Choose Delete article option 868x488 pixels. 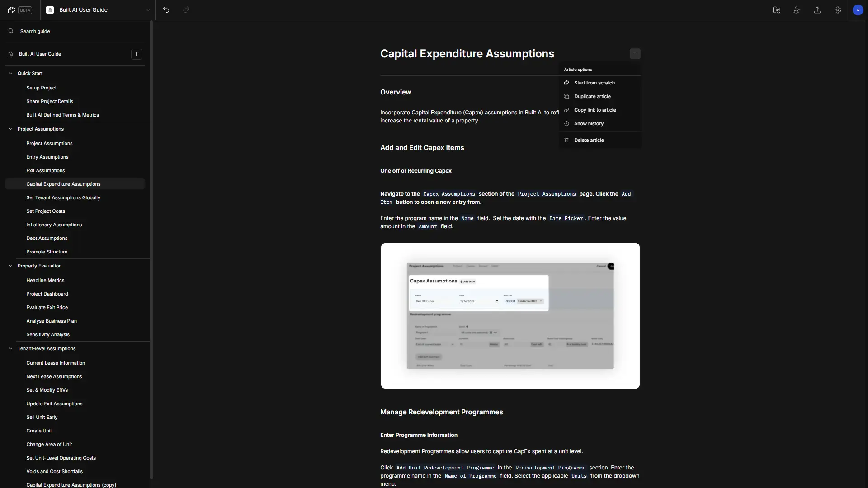click(x=600, y=140)
